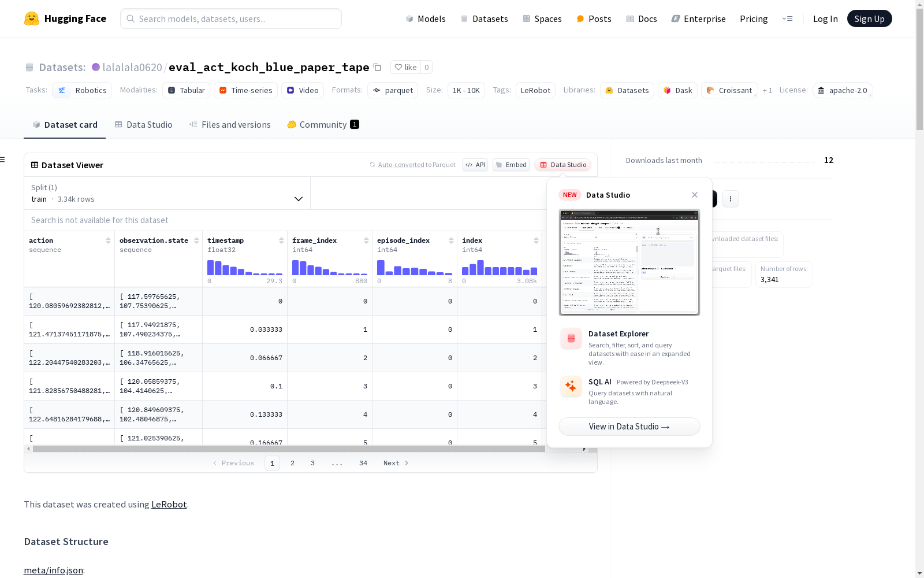
Task: Click the timestamp histogram chart
Action: pos(245,267)
